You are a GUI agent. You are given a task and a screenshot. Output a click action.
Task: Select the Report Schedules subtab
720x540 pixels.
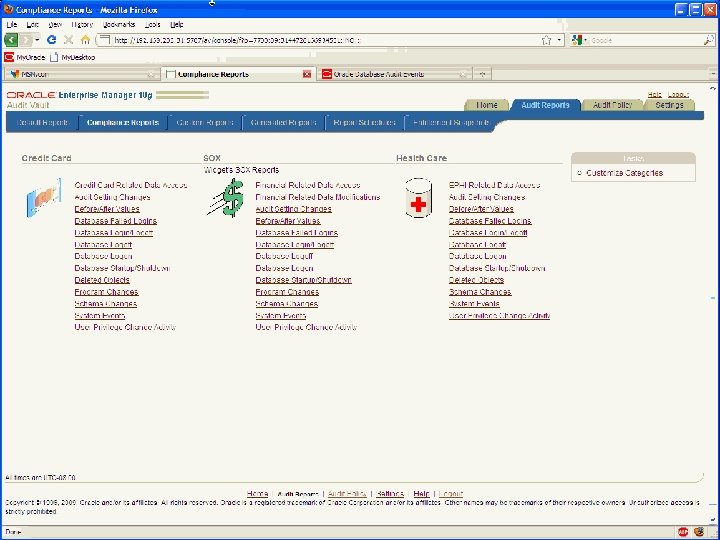point(365,123)
